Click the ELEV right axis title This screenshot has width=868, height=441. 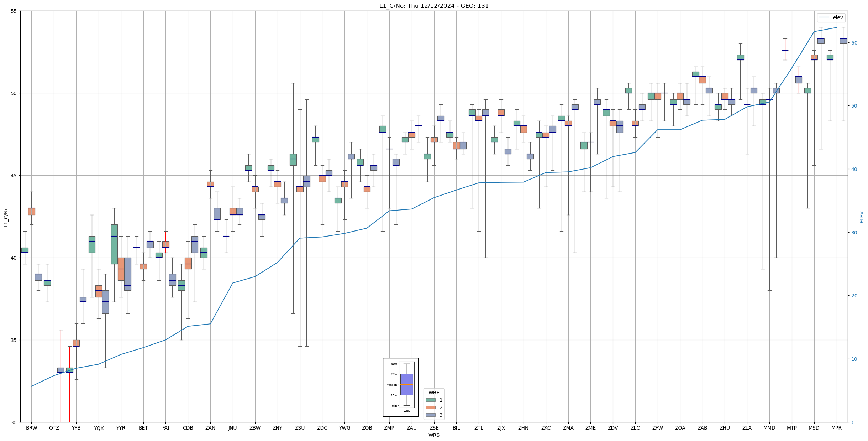[x=862, y=217]
